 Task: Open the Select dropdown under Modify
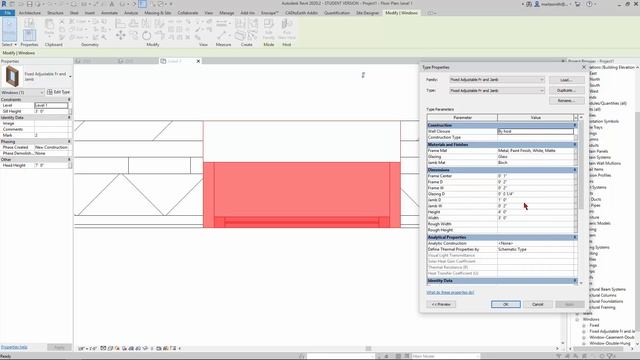click(x=9, y=44)
